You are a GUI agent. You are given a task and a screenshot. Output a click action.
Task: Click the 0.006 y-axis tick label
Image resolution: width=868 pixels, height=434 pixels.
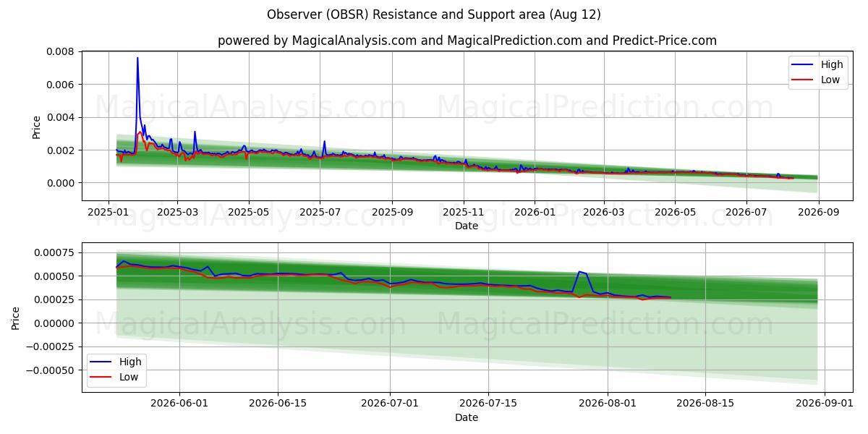(61, 85)
